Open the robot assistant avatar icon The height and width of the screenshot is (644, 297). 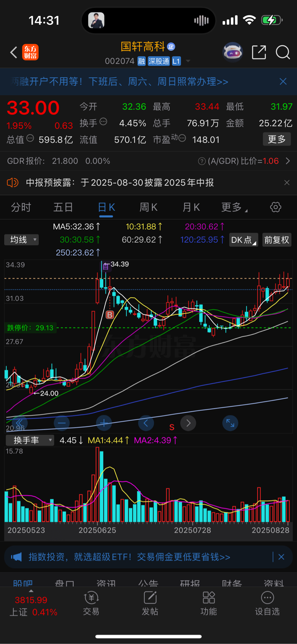tap(233, 52)
